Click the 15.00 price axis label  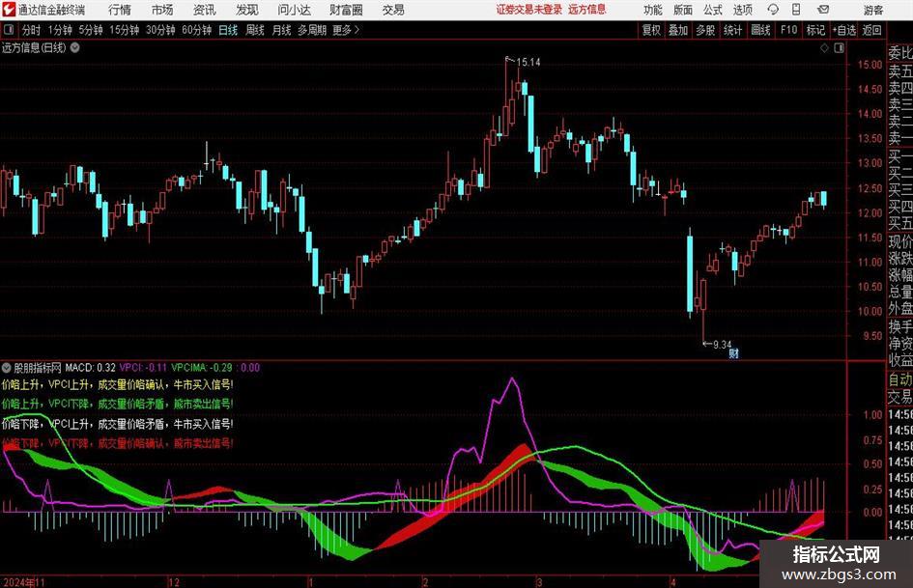coord(870,65)
